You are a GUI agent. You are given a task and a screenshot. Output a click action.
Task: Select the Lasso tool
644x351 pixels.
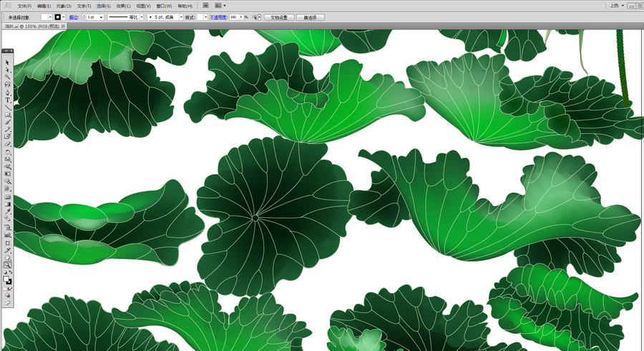coord(7,84)
